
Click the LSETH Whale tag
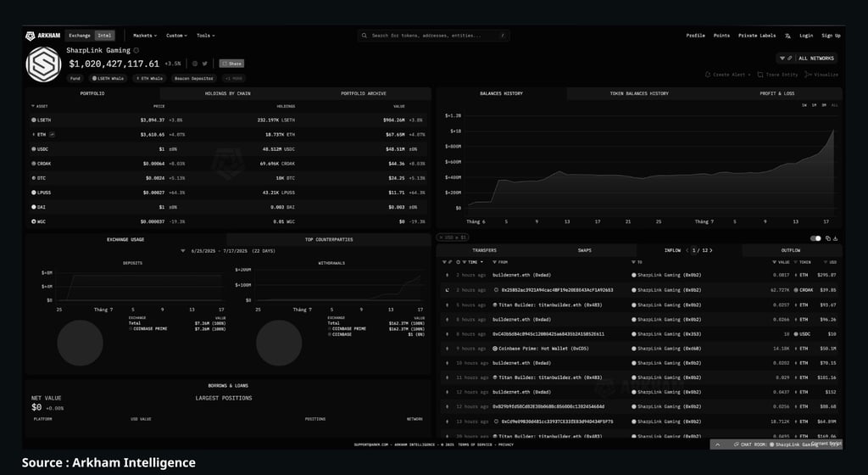point(108,79)
